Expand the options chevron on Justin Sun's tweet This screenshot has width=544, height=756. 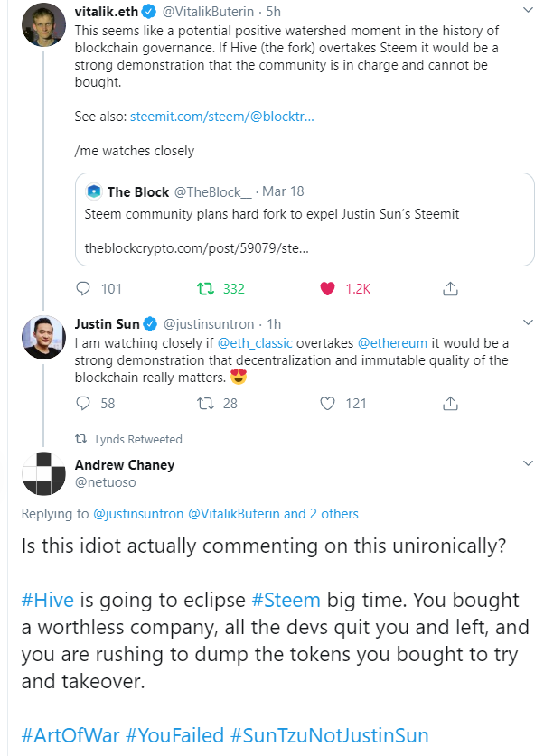[528, 322]
